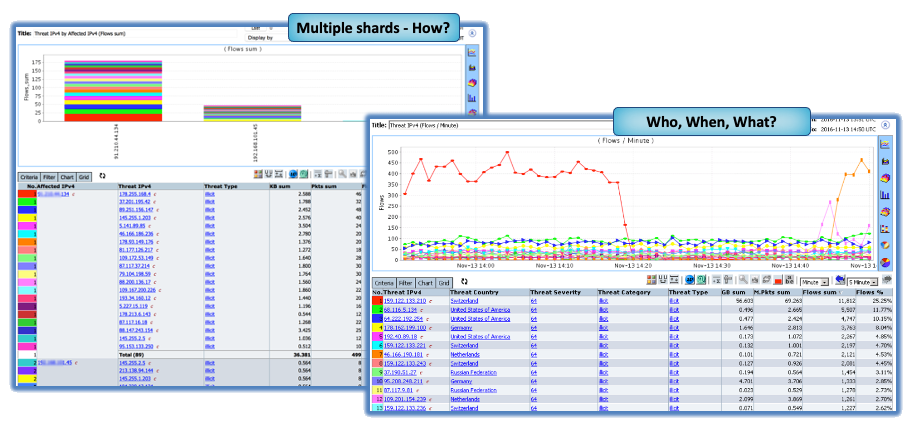Click red e icon beside 178.255.168.4

pos(155,194)
